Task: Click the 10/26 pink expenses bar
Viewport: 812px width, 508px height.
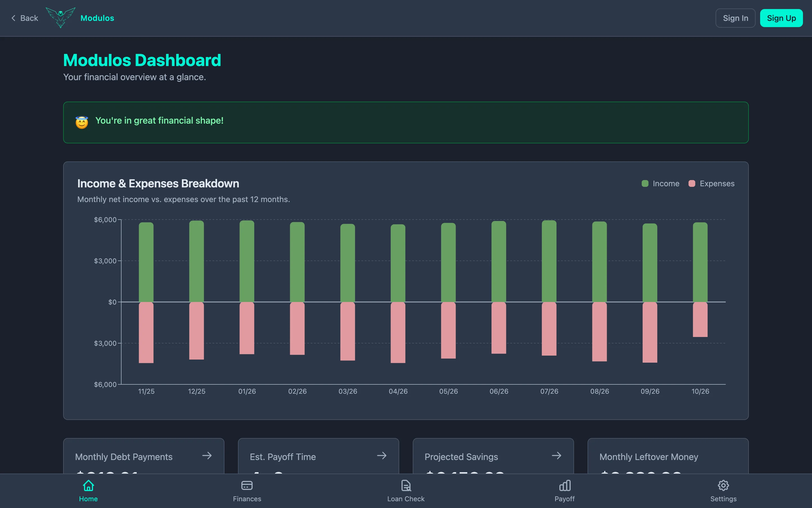Action: pyautogui.click(x=700, y=319)
